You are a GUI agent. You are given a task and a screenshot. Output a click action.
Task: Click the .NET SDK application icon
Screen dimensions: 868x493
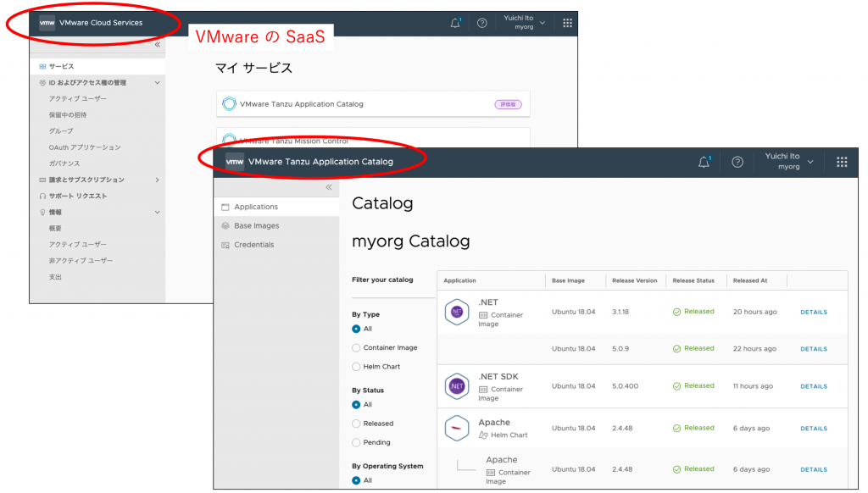click(457, 386)
